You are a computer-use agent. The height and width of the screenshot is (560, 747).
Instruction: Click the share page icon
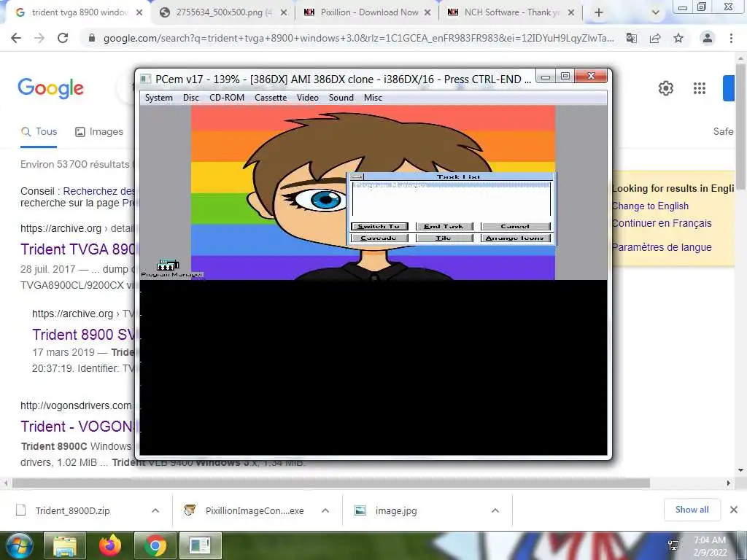click(655, 38)
